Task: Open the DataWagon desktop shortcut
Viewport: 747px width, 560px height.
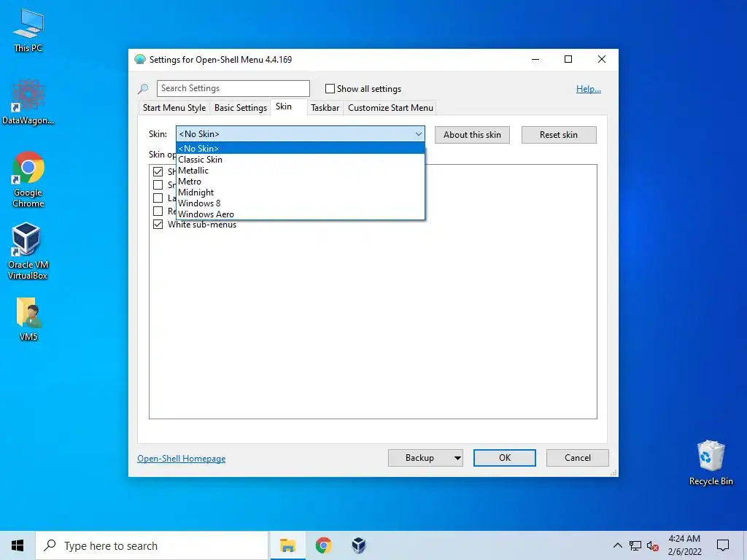Action: (x=28, y=102)
